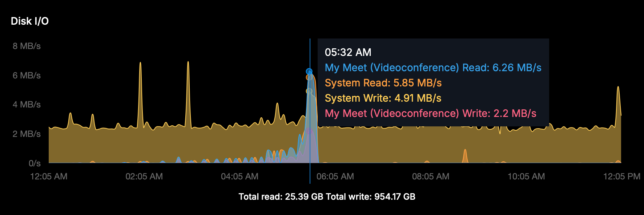This screenshot has height=215, width=644.
Task: Click the 12:05 PM time axis label
Action: pyautogui.click(x=621, y=177)
